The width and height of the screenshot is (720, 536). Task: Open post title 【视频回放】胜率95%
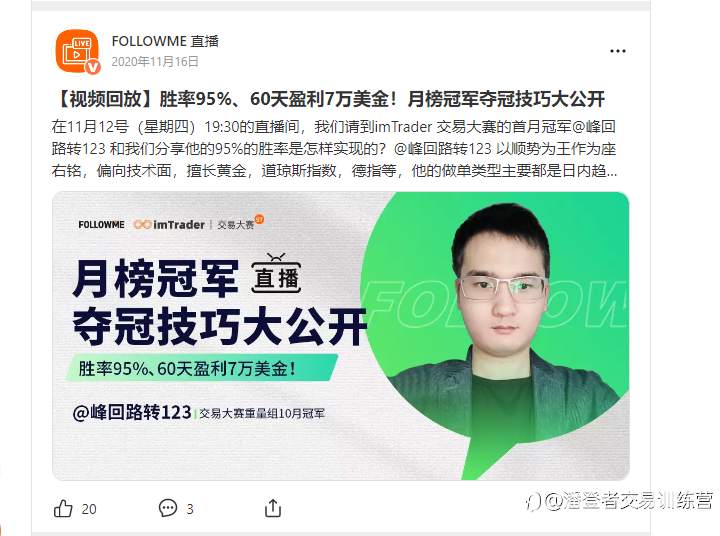pos(328,99)
